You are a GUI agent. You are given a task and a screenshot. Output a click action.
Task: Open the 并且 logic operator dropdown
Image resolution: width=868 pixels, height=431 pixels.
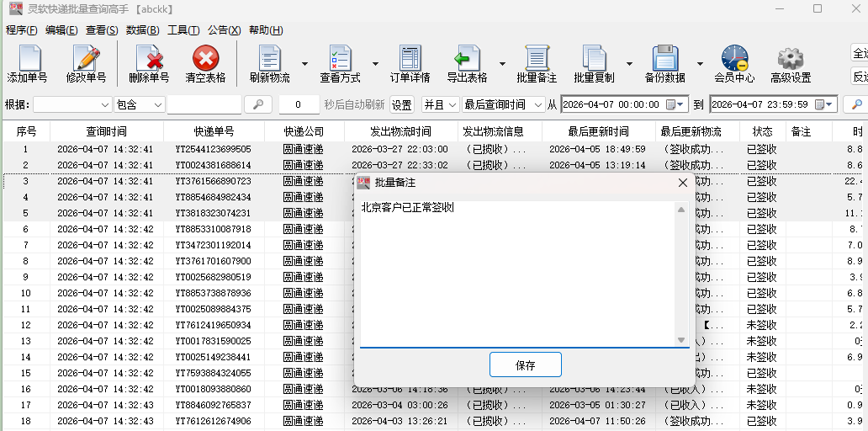tap(453, 104)
